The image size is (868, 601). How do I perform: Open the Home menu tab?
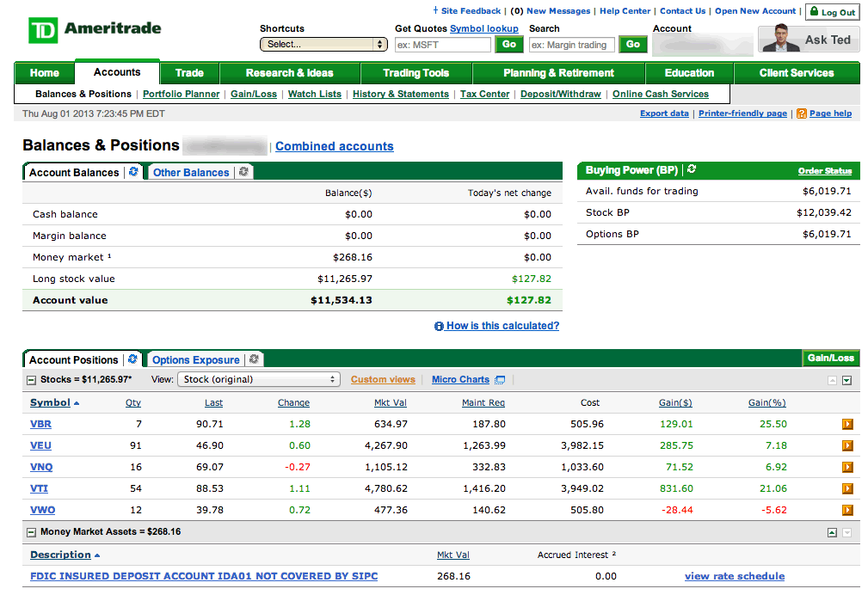click(x=44, y=73)
